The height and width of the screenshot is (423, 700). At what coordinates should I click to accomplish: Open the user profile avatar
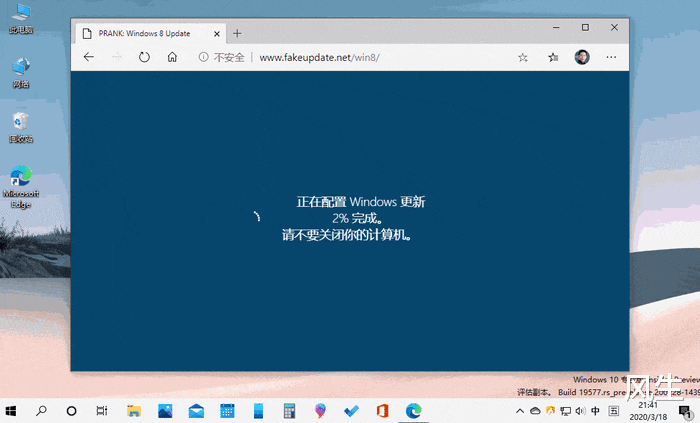tap(582, 57)
